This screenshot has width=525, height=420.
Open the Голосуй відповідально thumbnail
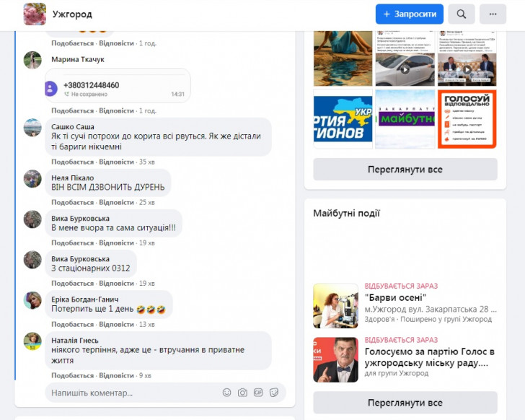click(x=467, y=119)
